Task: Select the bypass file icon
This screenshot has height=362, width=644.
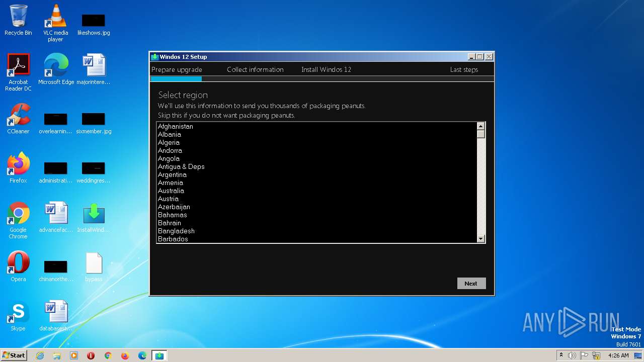Action: pyautogui.click(x=94, y=266)
